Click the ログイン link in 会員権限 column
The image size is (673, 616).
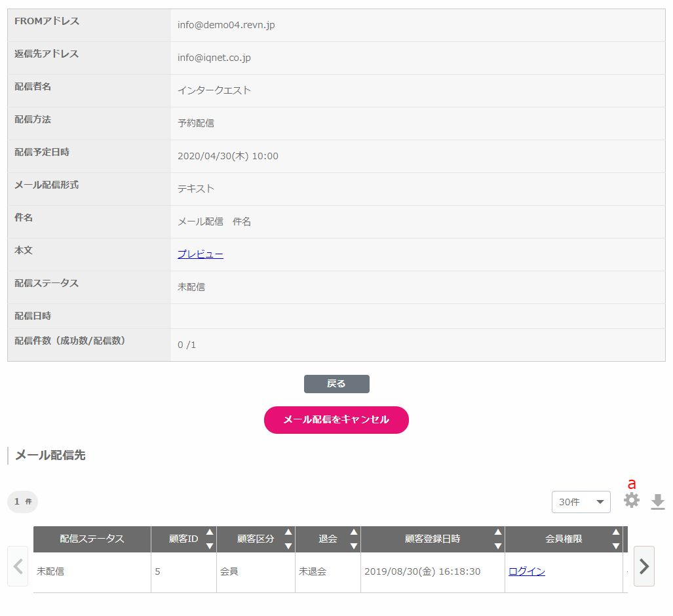pyautogui.click(x=527, y=571)
